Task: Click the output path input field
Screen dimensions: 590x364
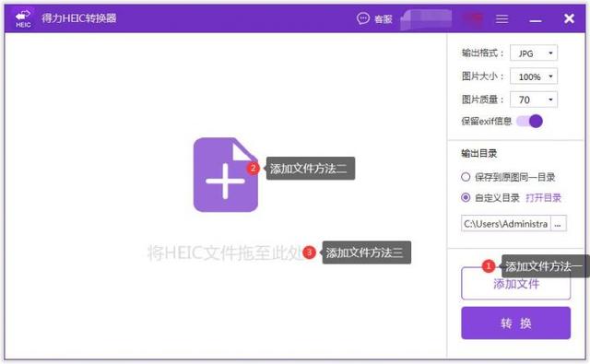Action: [506, 224]
